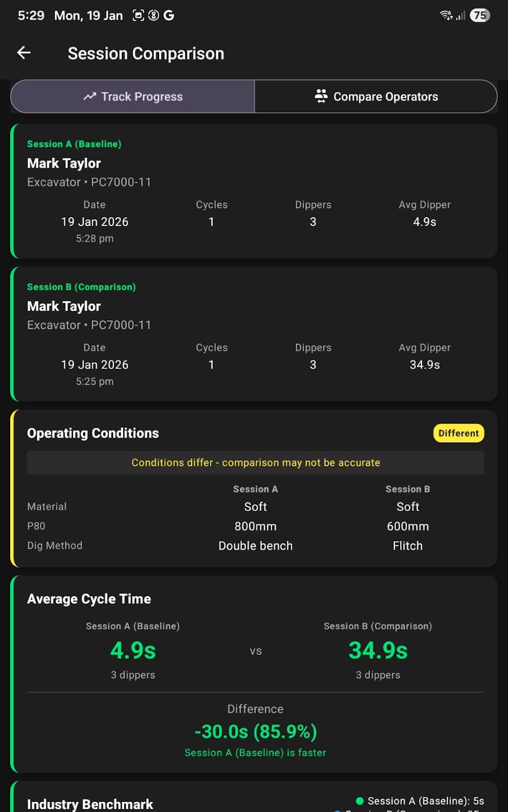Click the G icon in status bar
The height and width of the screenshot is (812, 508).
tap(168, 15)
